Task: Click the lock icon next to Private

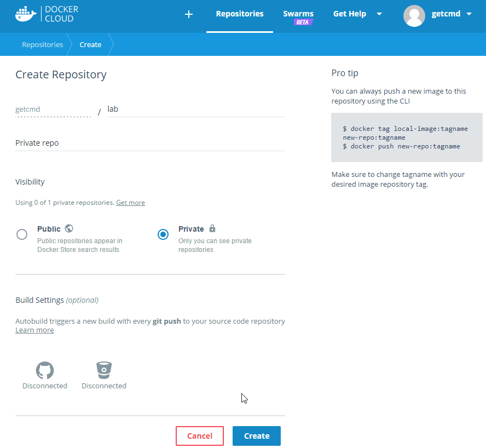Action: tap(212, 228)
